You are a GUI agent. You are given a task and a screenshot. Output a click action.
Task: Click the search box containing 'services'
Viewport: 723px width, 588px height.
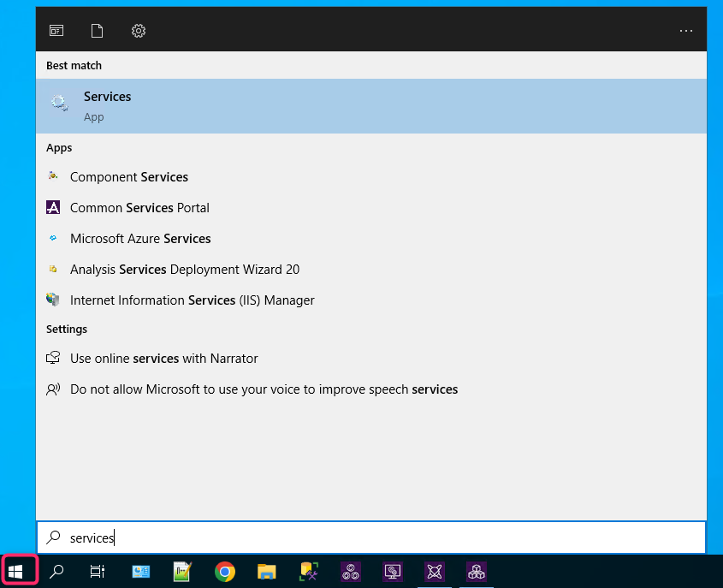tap(371, 538)
